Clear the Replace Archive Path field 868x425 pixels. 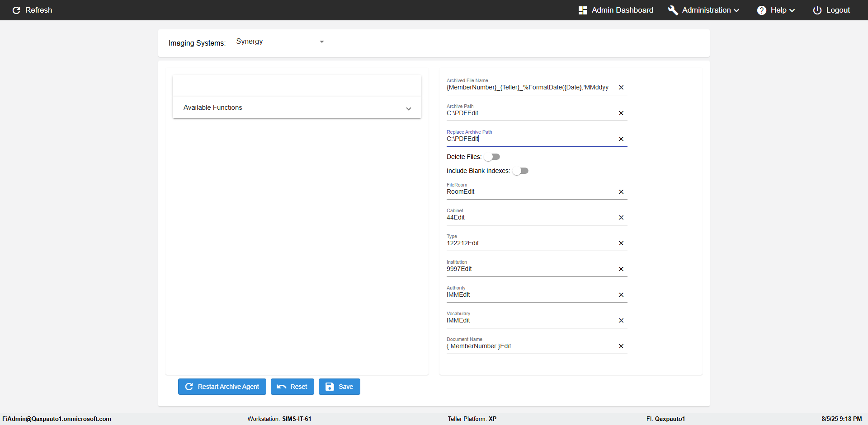click(x=621, y=139)
